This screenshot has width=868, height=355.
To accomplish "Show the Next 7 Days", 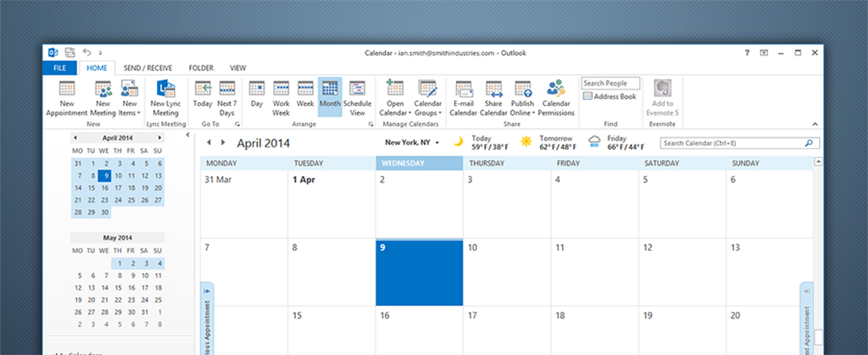I will (227, 98).
